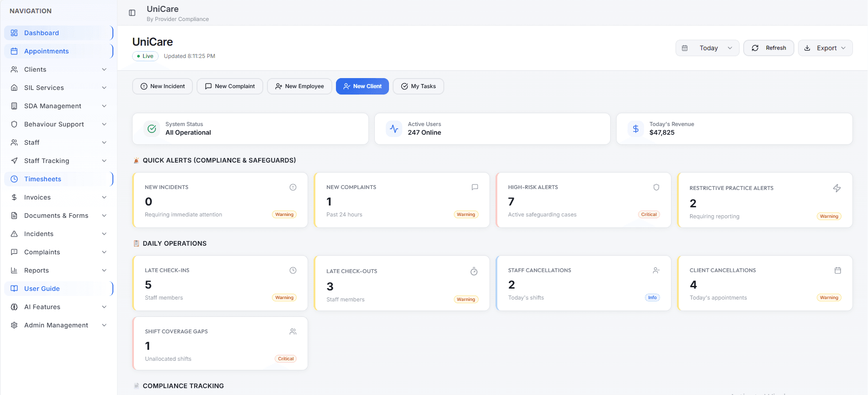This screenshot has width=868, height=395.
Task: Select Incidents in the navigation
Action: click(x=59, y=234)
